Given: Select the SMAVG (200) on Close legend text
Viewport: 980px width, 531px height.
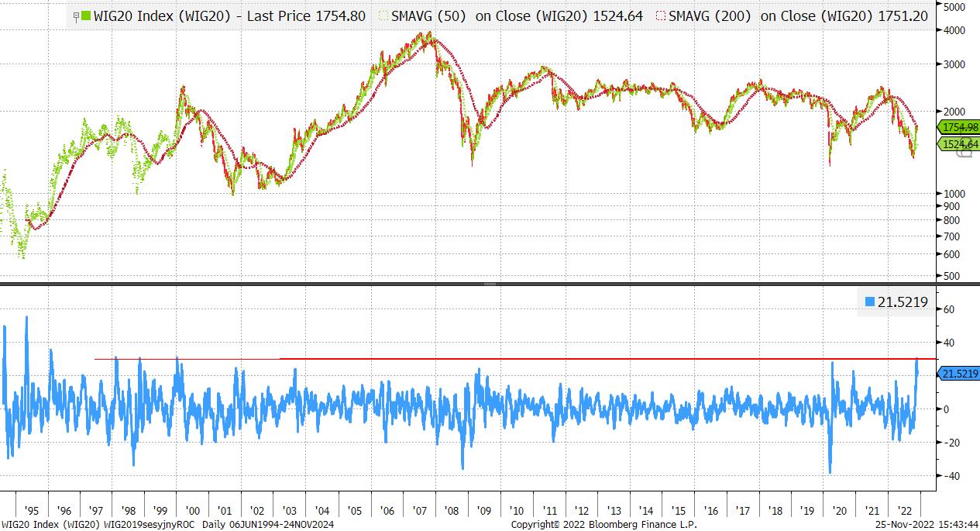Looking at the screenshot, I should pos(798,16).
